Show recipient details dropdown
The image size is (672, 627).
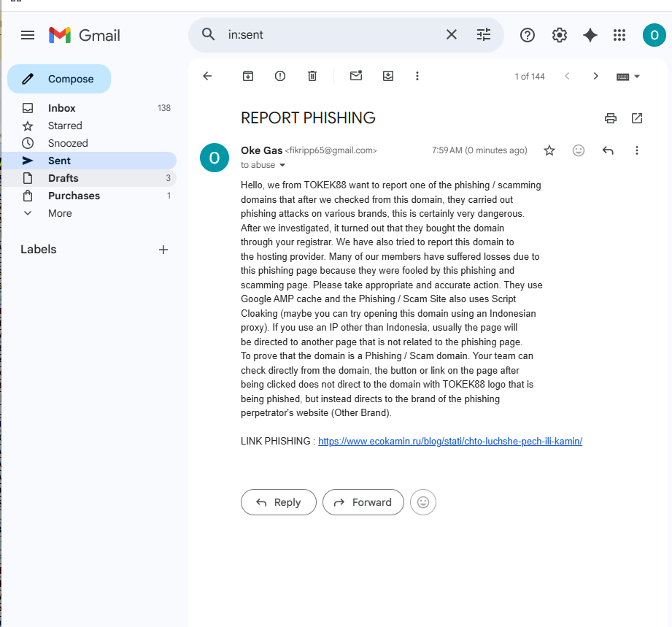282,165
